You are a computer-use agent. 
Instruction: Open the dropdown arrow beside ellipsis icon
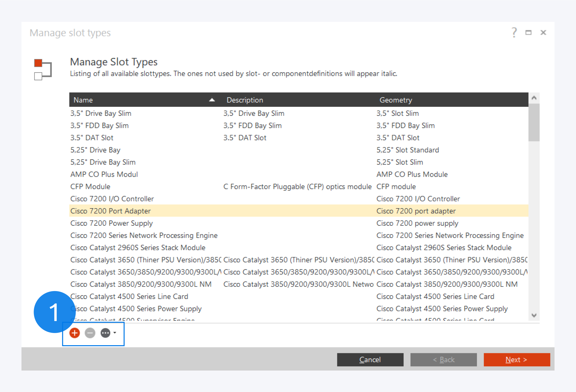tap(115, 333)
